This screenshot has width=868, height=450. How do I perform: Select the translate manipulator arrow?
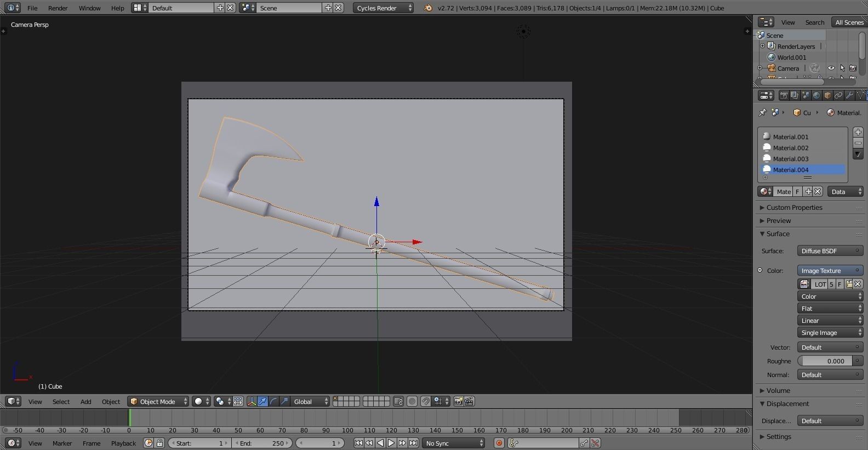click(x=262, y=401)
